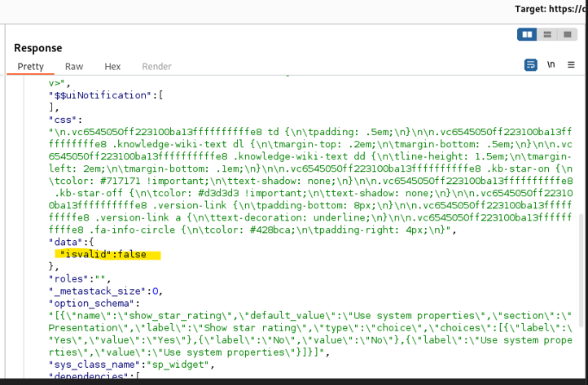Switch to combined single-panel layout view
This screenshot has width=588, height=385.
coord(568,34)
